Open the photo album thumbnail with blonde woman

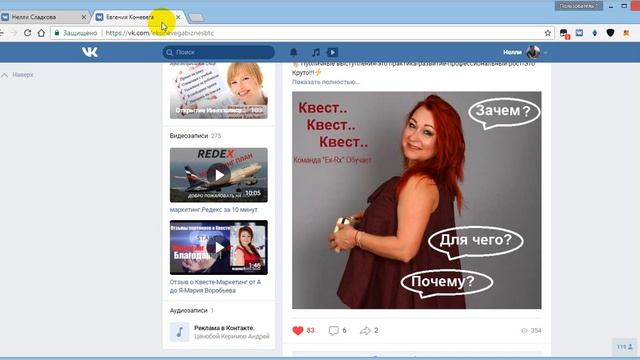pyautogui.click(x=219, y=91)
